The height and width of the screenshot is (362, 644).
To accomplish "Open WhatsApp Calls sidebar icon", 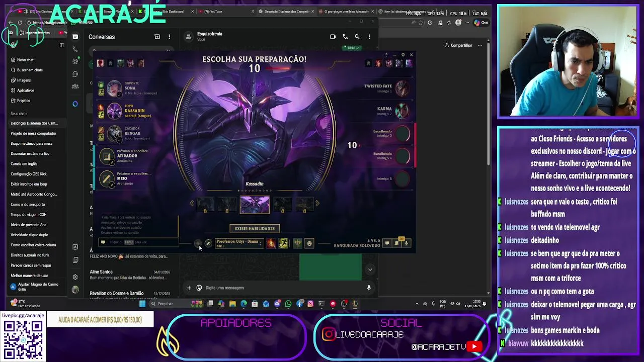I will 75,49.
